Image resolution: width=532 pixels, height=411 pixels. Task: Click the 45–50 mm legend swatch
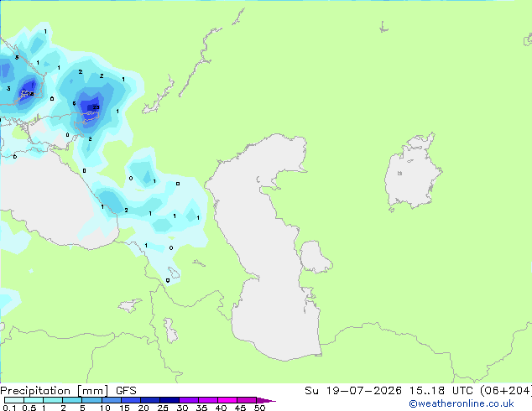[247, 400]
